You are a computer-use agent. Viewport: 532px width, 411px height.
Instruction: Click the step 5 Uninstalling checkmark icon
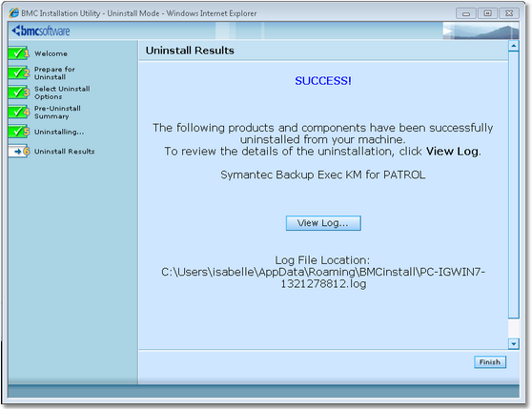pos(19,132)
